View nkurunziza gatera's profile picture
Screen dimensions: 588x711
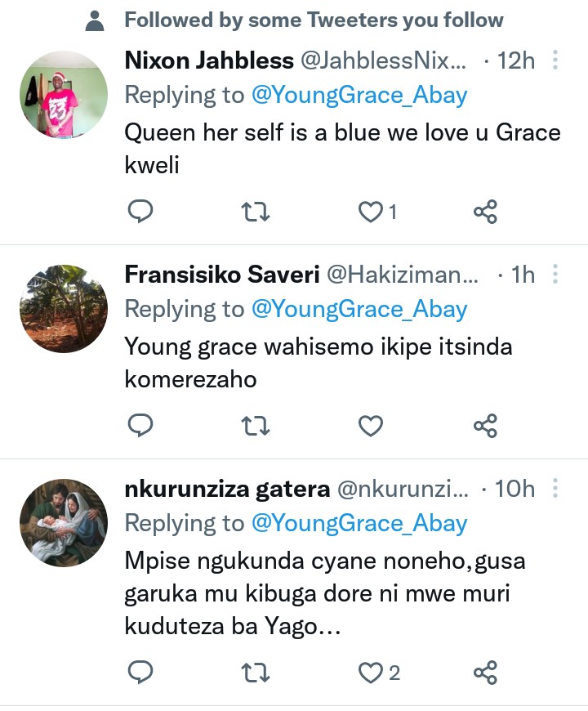[x=64, y=523]
